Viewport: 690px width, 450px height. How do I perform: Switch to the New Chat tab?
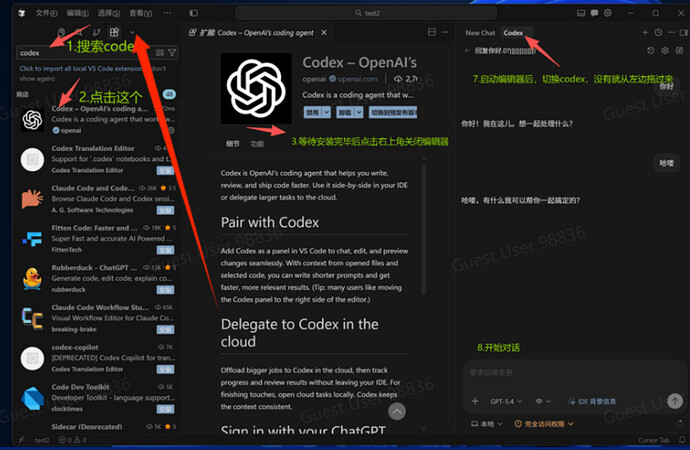click(480, 33)
